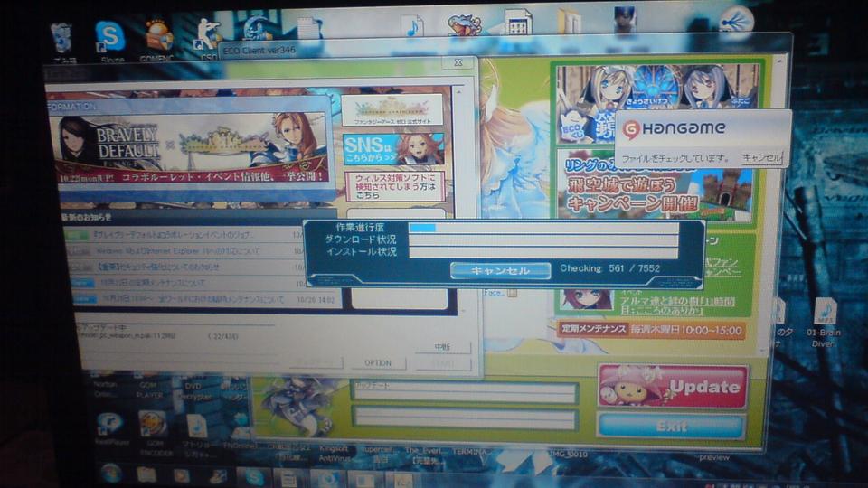Open the round blue network icon at top right

click(x=738, y=22)
